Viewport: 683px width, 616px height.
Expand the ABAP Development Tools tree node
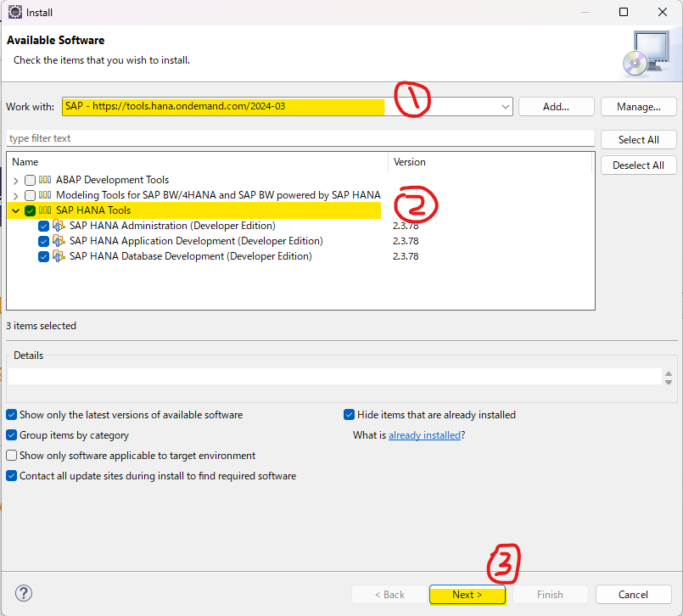click(15, 181)
